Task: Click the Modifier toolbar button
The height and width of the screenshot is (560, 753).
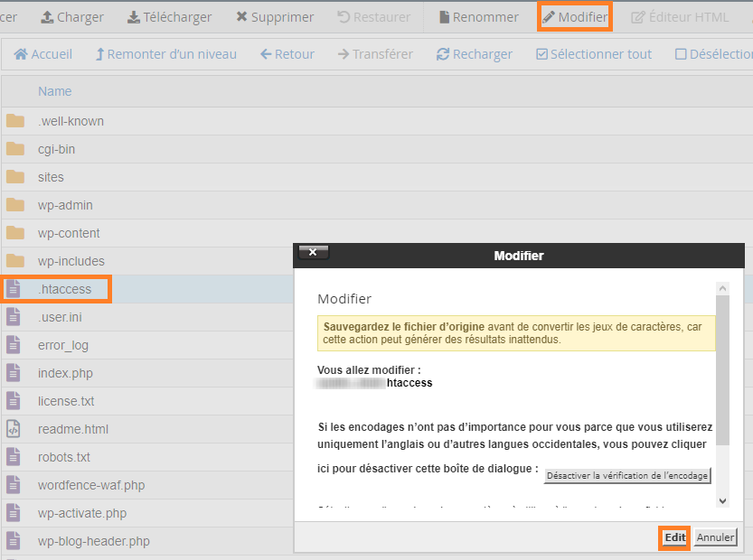Action: [x=575, y=17]
